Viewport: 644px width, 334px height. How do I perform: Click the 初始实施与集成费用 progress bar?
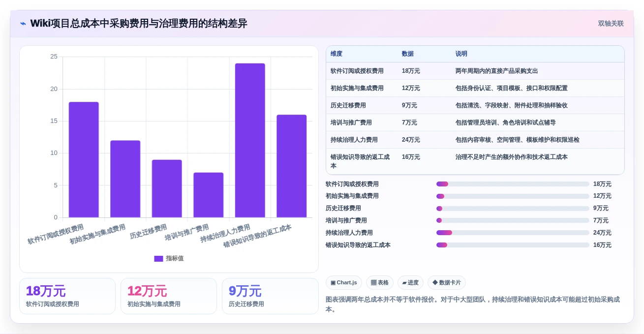click(x=513, y=196)
